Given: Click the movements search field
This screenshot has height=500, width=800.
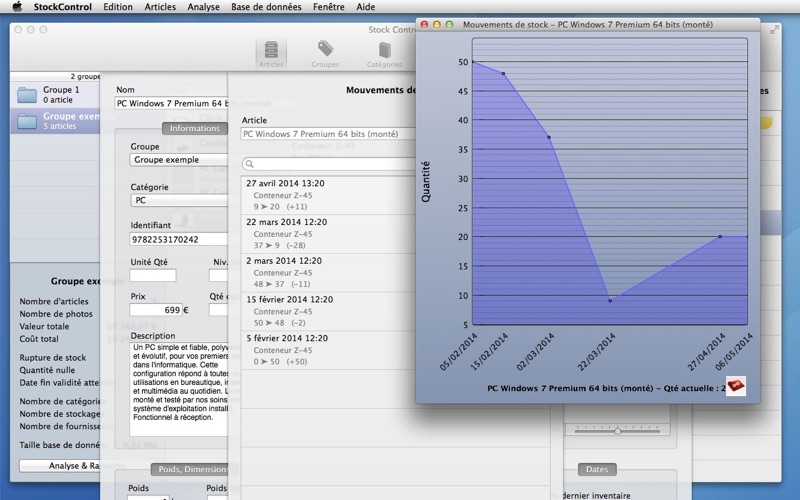Looking at the screenshot, I should [x=330, y=164].
